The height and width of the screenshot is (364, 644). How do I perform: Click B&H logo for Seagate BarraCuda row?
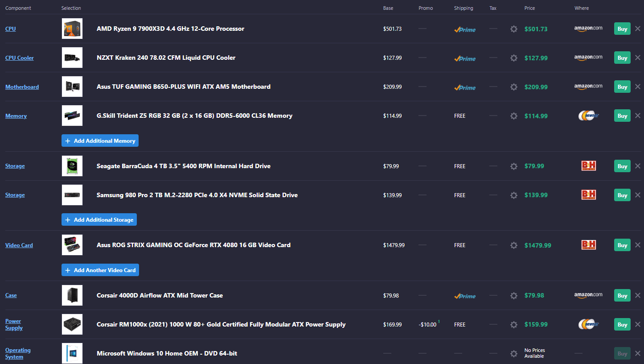coord(588,166)
